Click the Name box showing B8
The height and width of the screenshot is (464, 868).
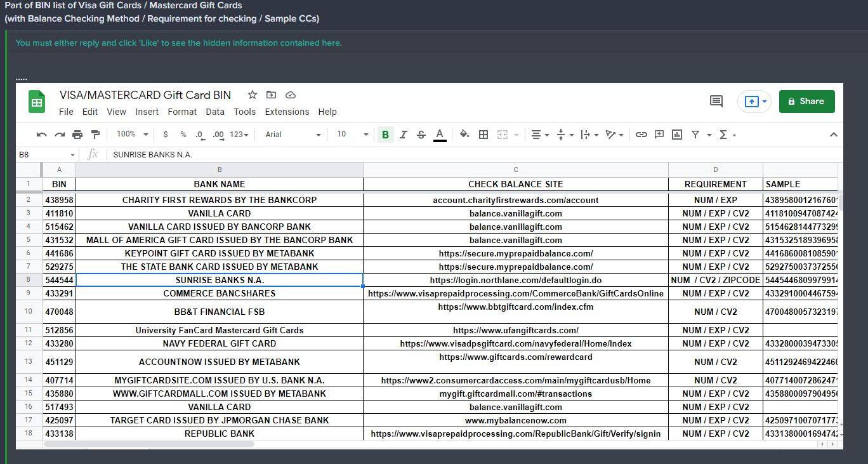(46, 154)
